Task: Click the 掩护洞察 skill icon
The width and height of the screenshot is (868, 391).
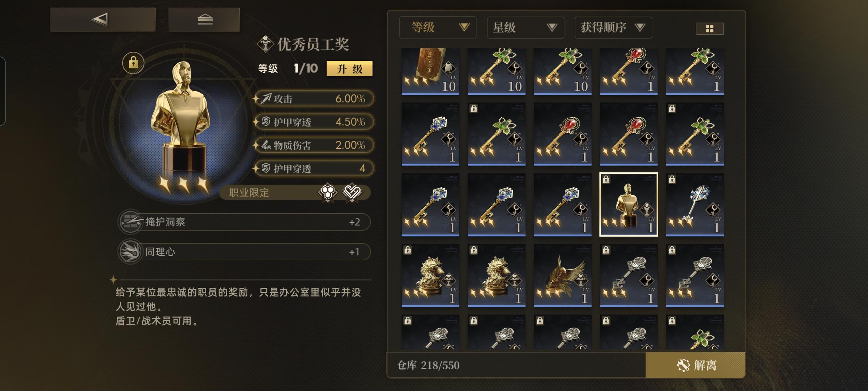Action: pyautogui.click(x=131, y=222)
